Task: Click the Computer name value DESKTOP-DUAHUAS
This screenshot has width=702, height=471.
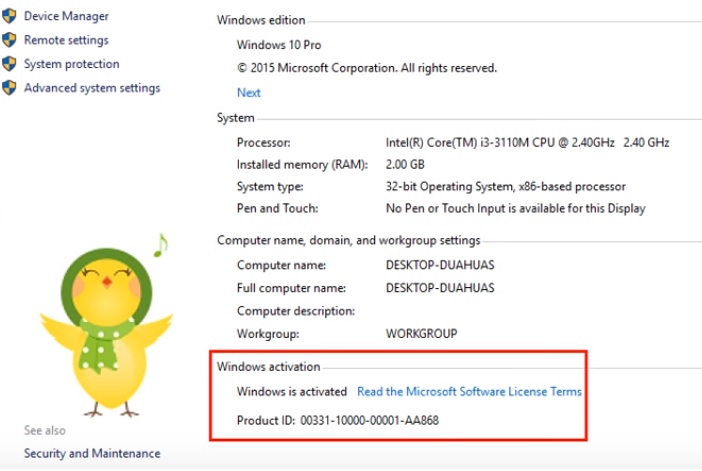Action: point(440,265)
